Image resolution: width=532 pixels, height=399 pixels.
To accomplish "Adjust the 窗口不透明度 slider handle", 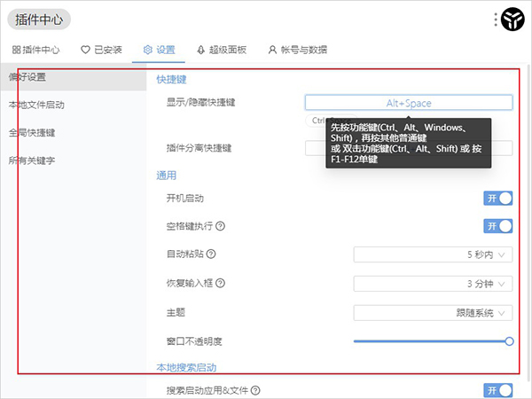I will tap(509, 341).
